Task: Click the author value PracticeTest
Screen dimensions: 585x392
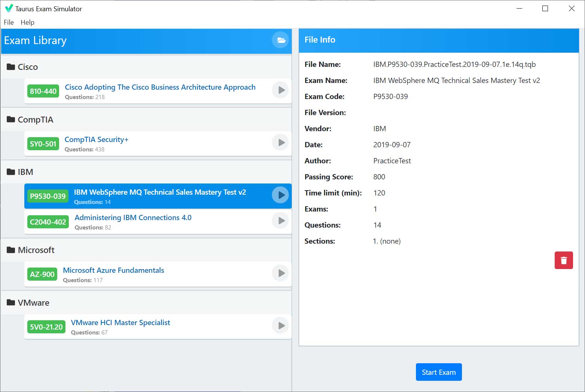Action: tap(392, 161)
